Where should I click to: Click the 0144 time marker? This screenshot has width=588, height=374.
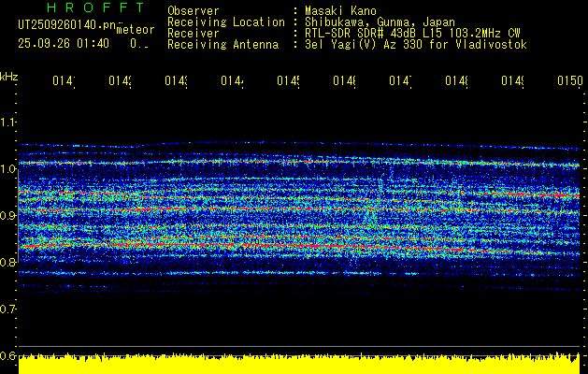click(232, 81)
